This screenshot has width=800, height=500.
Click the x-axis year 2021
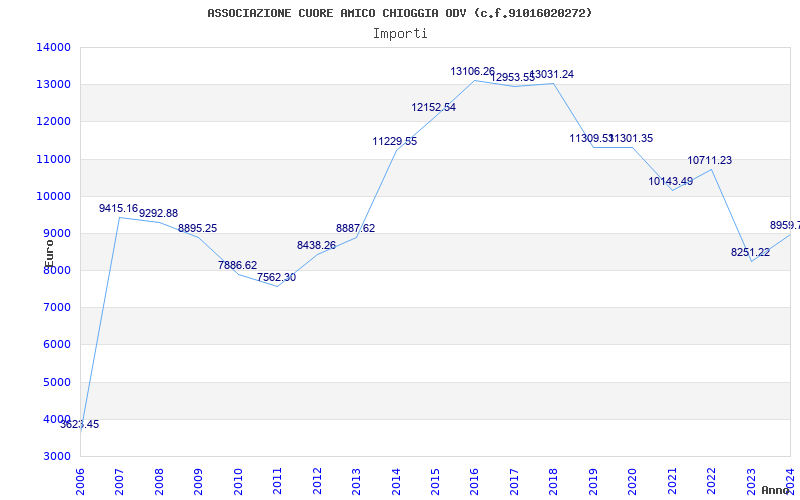(x=672, y=481)
